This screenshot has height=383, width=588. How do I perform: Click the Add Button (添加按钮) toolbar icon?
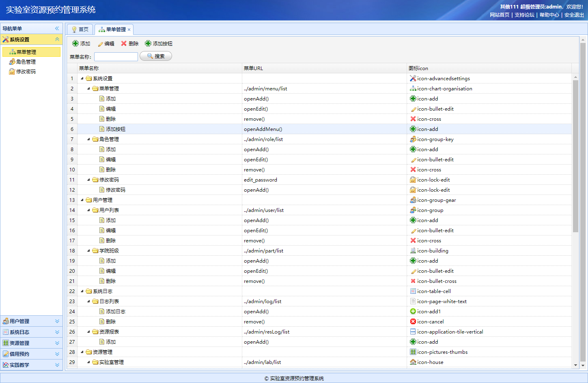coord(148,43)
